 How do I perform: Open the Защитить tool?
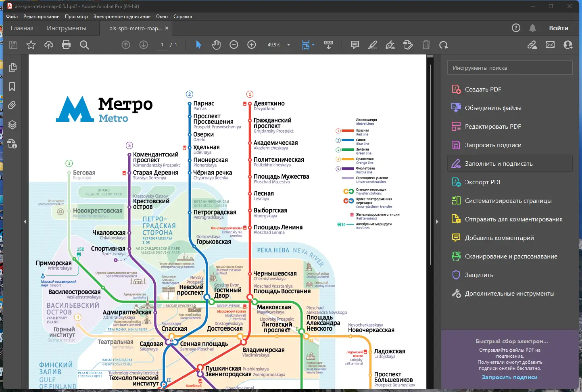tap(510, 275)
